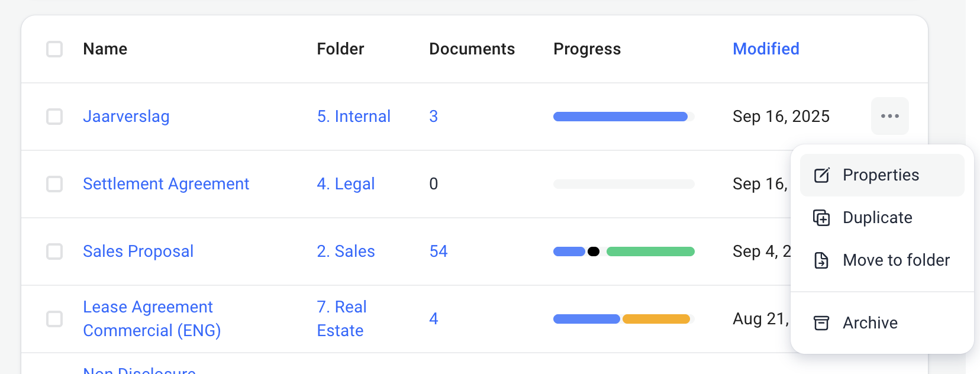
Task: Open the Jaarverslag link
Action: [126, 117]
